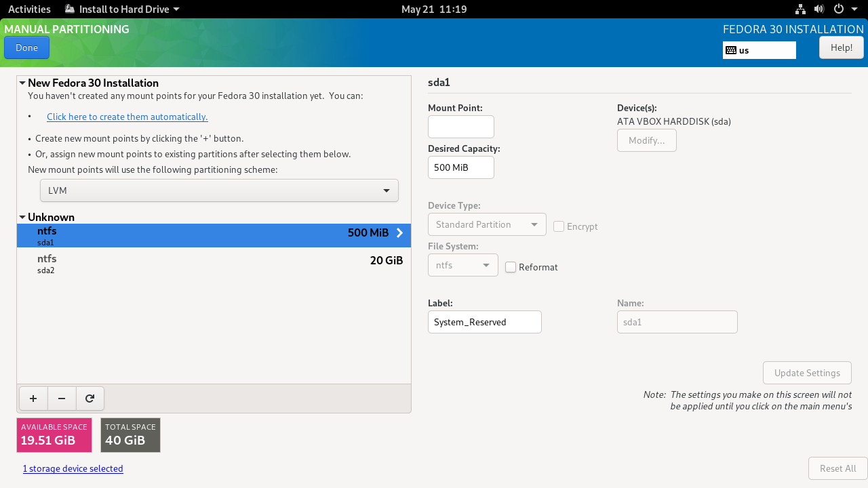Click the Help! button

click(x=842, y=47)
